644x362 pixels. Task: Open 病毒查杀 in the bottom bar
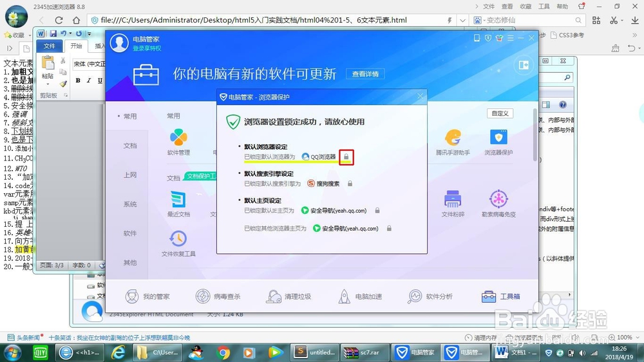point(218,296)
